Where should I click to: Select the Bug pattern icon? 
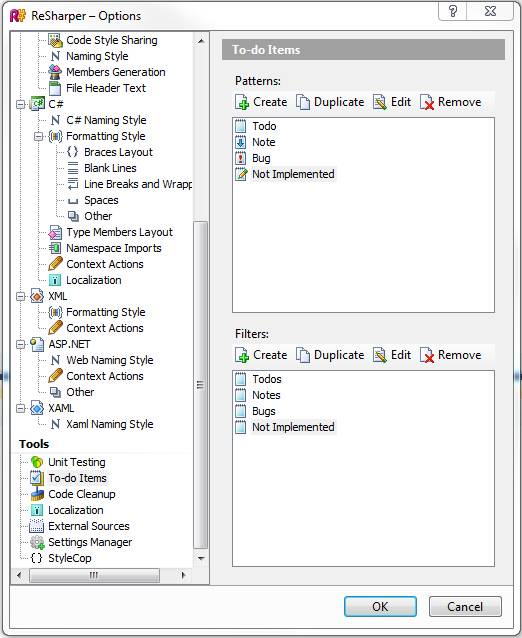(240, 158)
